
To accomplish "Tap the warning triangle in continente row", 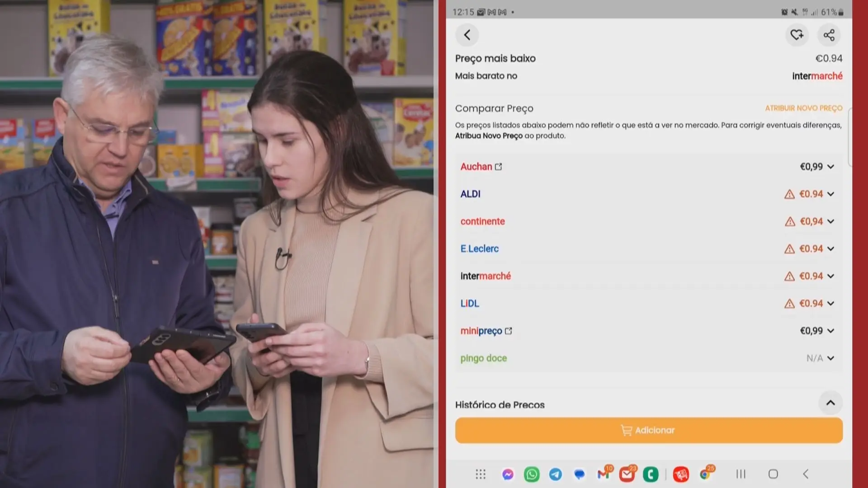I will click(790, 221).
